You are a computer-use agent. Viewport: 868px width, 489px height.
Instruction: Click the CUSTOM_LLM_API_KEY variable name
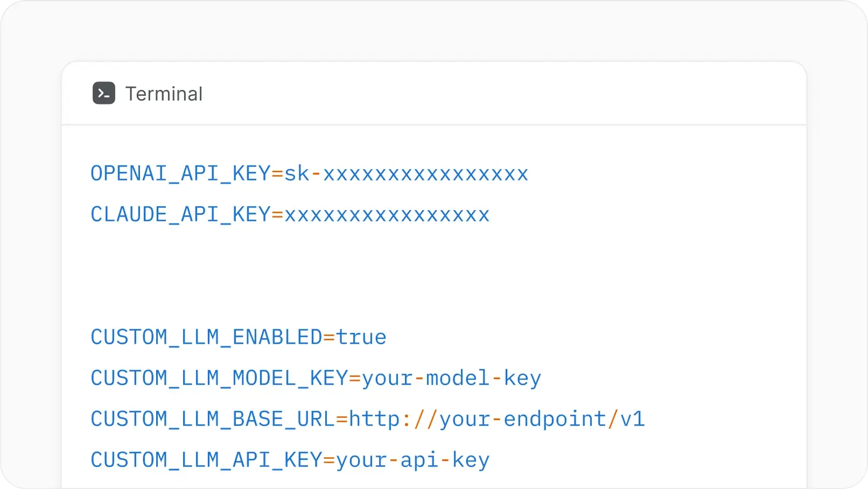[206, 460]
